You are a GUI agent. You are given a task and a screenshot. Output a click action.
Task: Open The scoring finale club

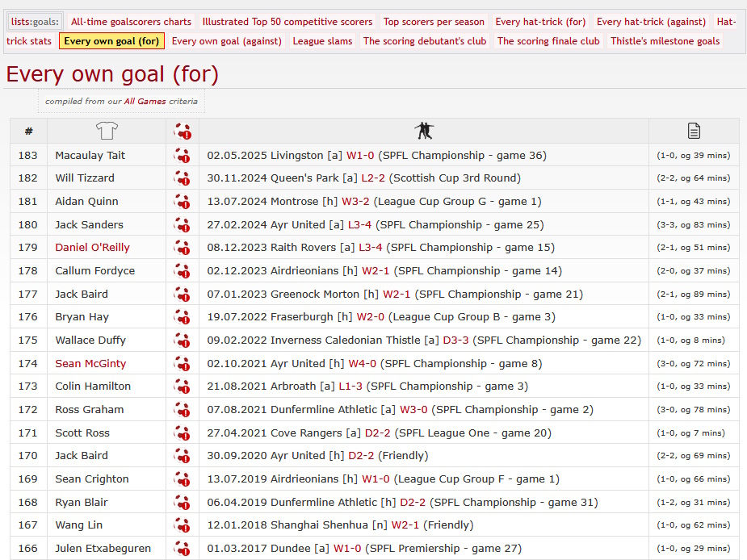tap(548, 41)
